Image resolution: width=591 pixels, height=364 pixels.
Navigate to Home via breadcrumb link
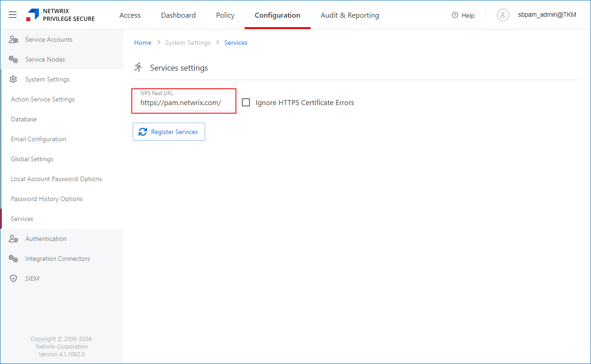(143, 42)
